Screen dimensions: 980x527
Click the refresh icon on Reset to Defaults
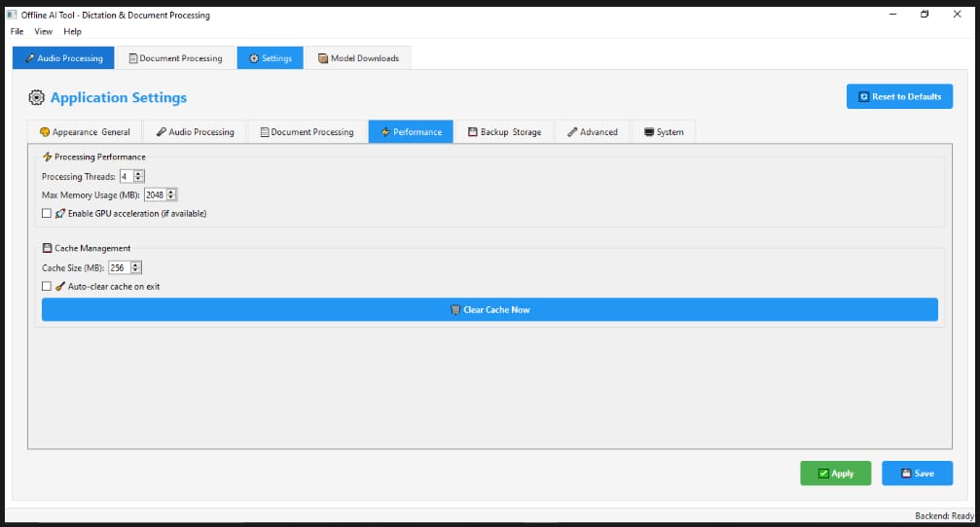click(864, 97)
